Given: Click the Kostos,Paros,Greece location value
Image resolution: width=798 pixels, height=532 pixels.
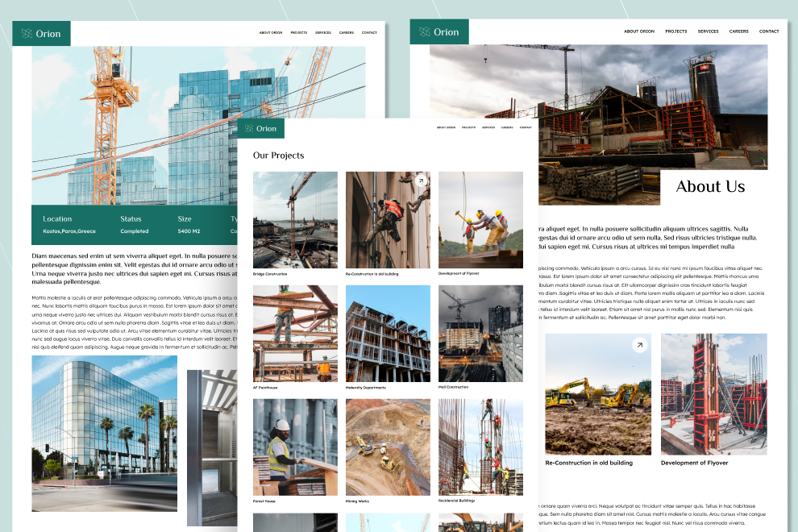Looking at the screenshot, I should [x=69, y=231].
